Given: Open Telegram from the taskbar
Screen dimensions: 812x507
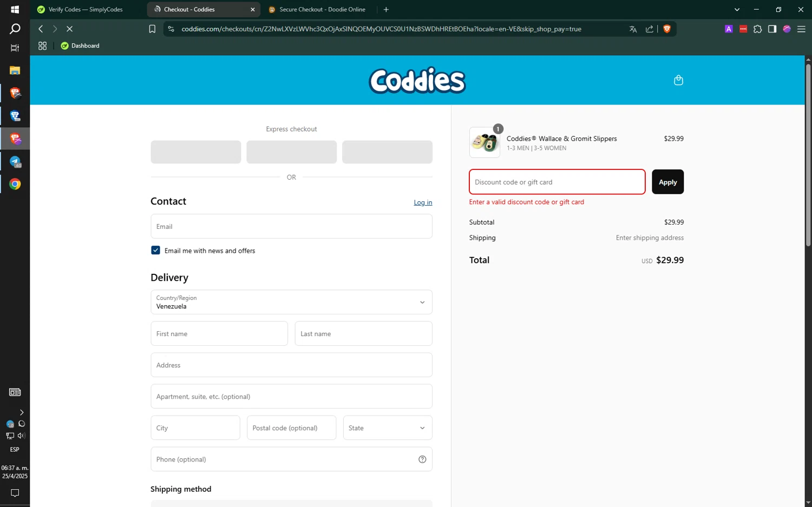Looking at the screenshot, I should [x=15, y=162].
